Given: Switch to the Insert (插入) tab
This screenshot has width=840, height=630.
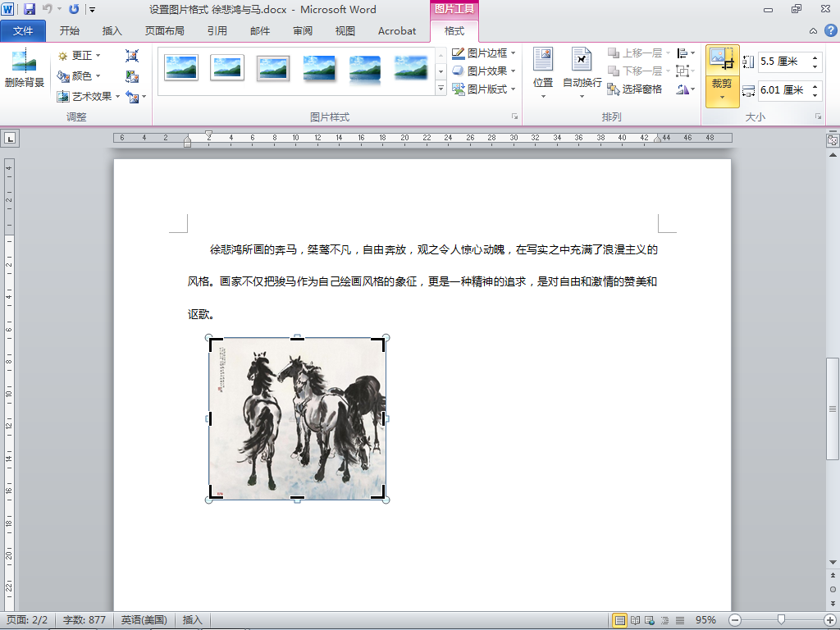Looking at the screenshot, I should 112,31.
